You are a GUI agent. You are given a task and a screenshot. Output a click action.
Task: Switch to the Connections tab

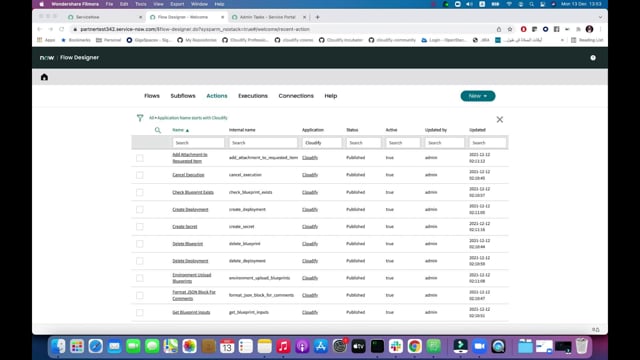[x=296, y=96]
